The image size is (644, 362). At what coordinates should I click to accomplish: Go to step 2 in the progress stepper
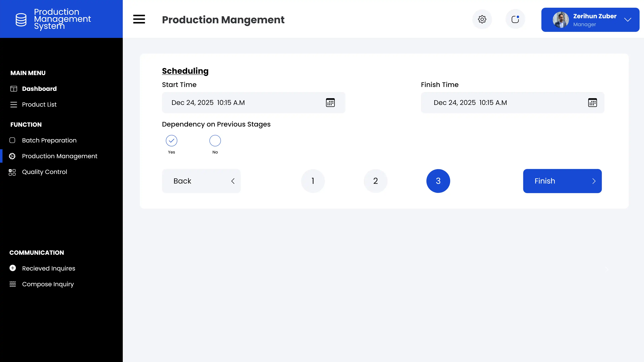[375, 181]
